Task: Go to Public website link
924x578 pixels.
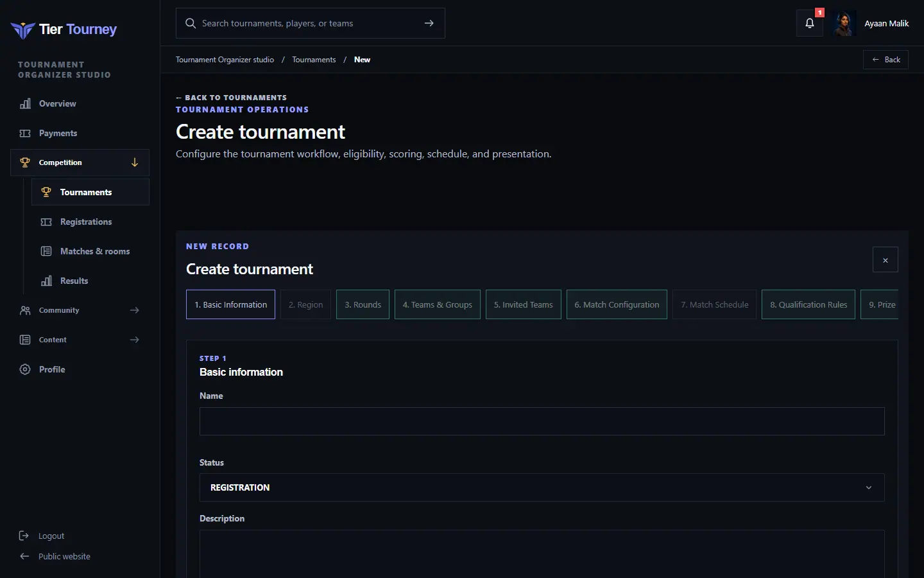Action: [x=64, y=556]
